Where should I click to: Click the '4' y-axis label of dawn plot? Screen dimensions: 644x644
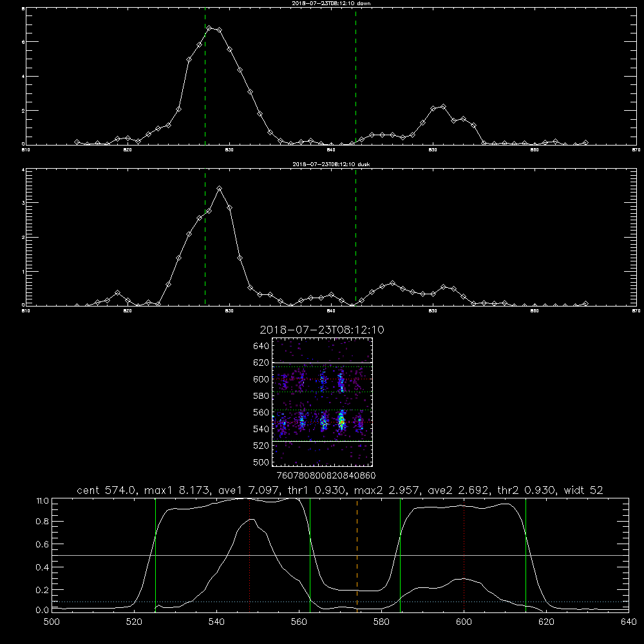click(x=23, y=77)
